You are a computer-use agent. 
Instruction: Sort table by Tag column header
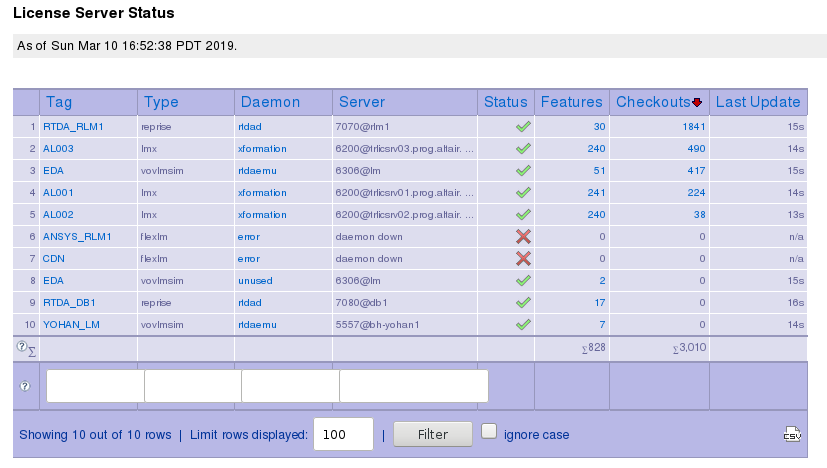(x=59, y=102)
